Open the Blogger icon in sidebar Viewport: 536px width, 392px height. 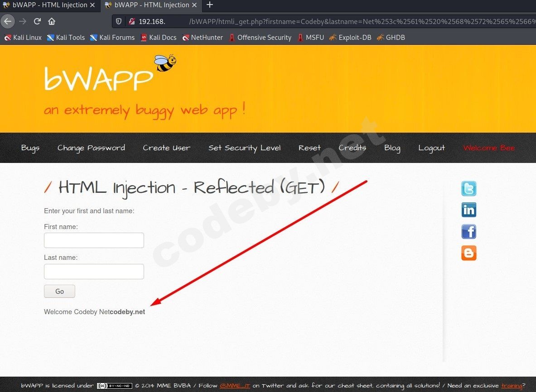click(x=468, y=253)
